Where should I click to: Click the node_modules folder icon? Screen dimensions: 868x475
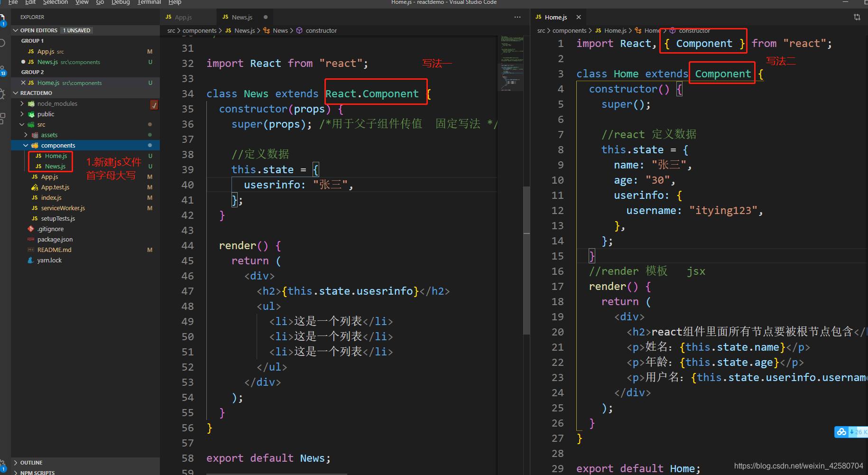(31, 103)
